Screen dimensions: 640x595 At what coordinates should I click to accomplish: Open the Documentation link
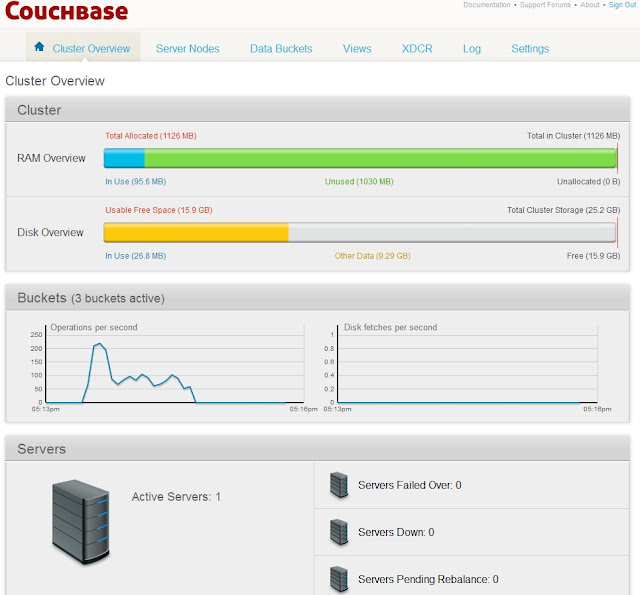point(487,5)
